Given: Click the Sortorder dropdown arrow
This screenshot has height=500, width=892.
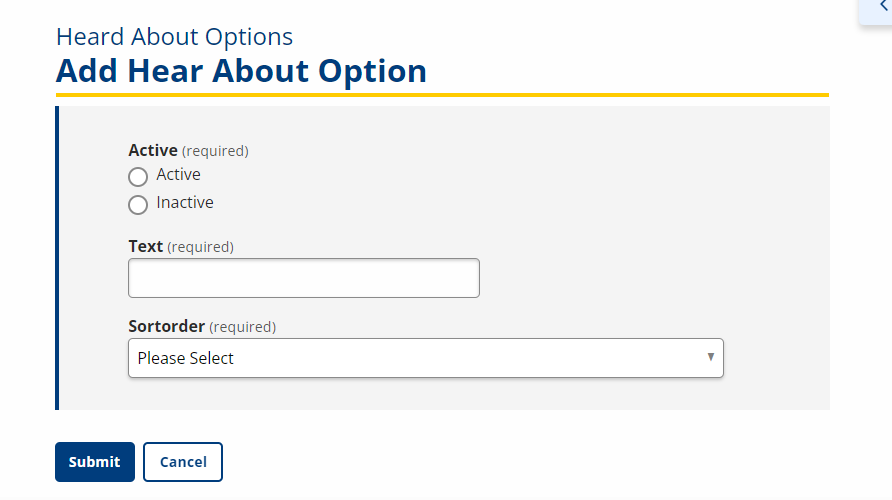Looking at the screenshot, I should [x=711, y=357].
